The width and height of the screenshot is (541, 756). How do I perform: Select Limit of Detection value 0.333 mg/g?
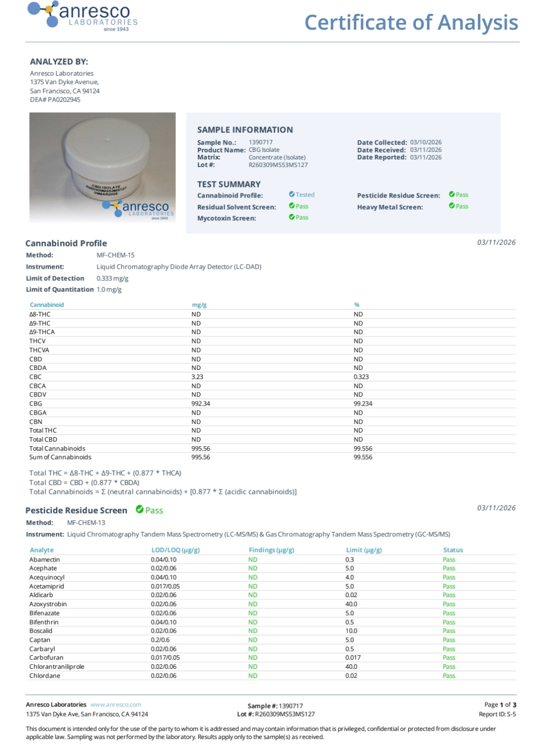pyautogui.click(x=112, y=278)
